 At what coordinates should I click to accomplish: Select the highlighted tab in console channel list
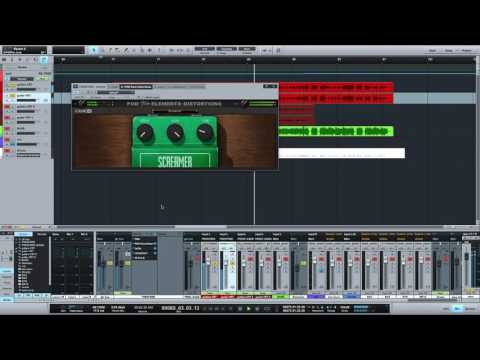point(24,234)
